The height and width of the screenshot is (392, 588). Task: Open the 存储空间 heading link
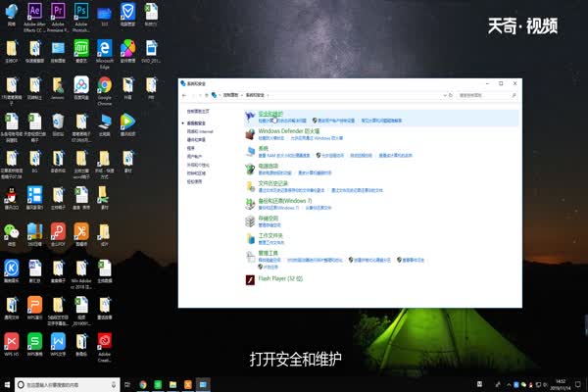[x=269, y=219]
